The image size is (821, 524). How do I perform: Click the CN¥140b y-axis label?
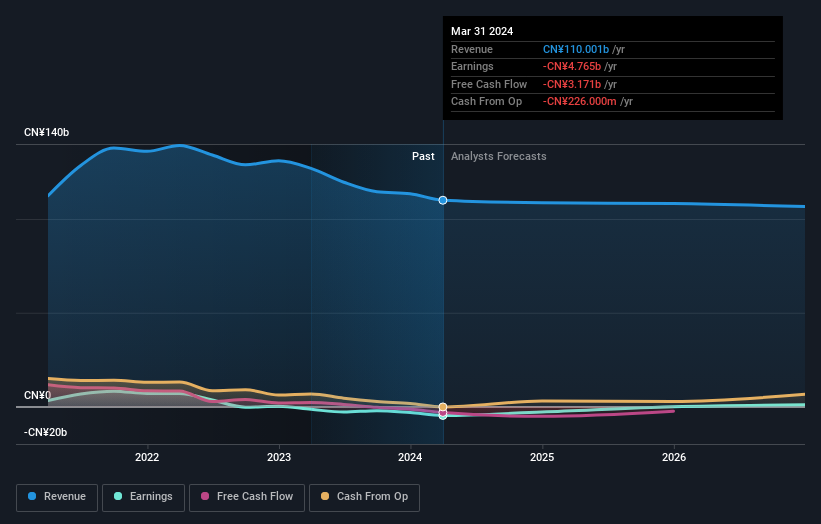tap(47, 132)
